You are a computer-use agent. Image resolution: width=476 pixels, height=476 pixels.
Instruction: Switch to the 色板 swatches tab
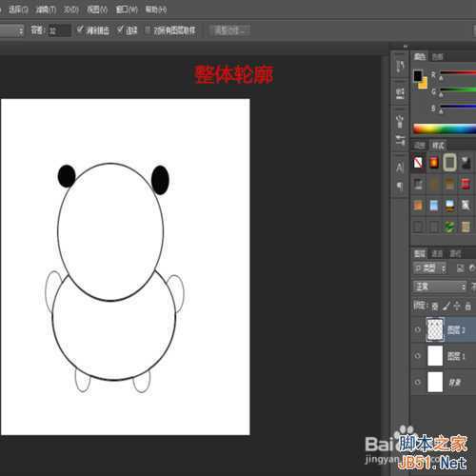438,57
